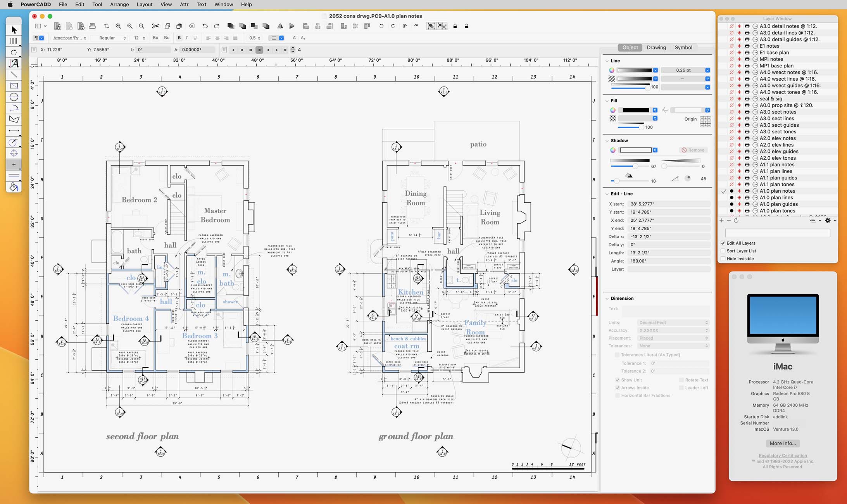The image size is (847, 504).
Task: Click the Object tab in properties panel
Action: click(629, 47)
